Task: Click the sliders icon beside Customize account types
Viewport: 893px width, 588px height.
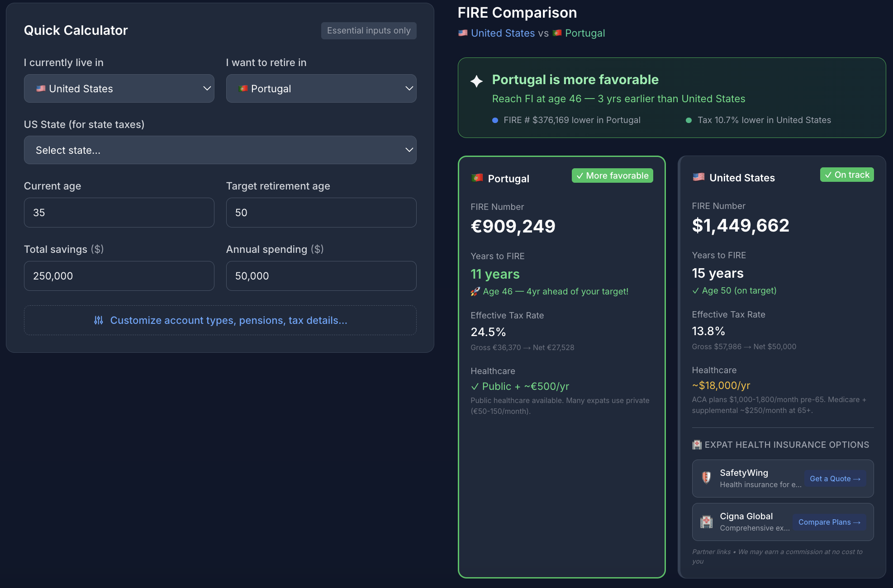Action: tap(98, 320)
